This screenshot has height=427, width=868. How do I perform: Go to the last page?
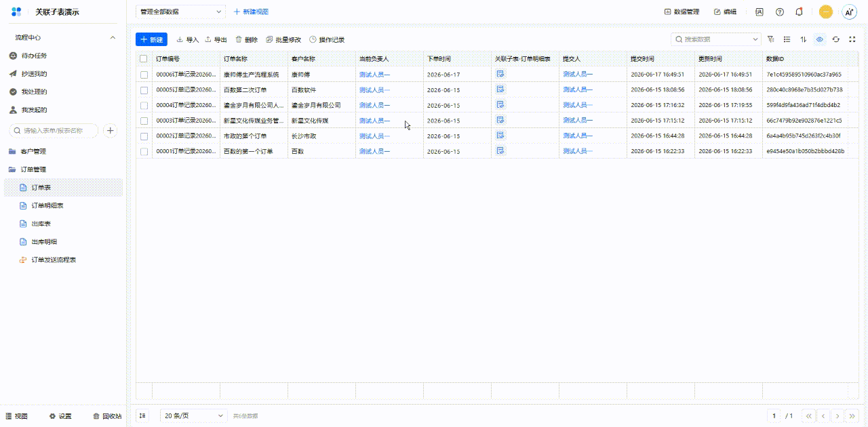[853, 415]
